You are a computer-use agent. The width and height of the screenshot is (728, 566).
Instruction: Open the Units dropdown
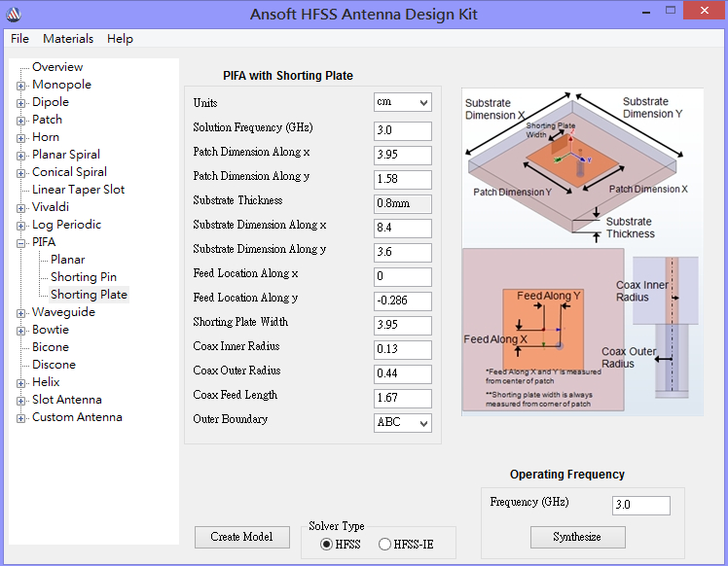pyautogui.click(x=403, y=102)
